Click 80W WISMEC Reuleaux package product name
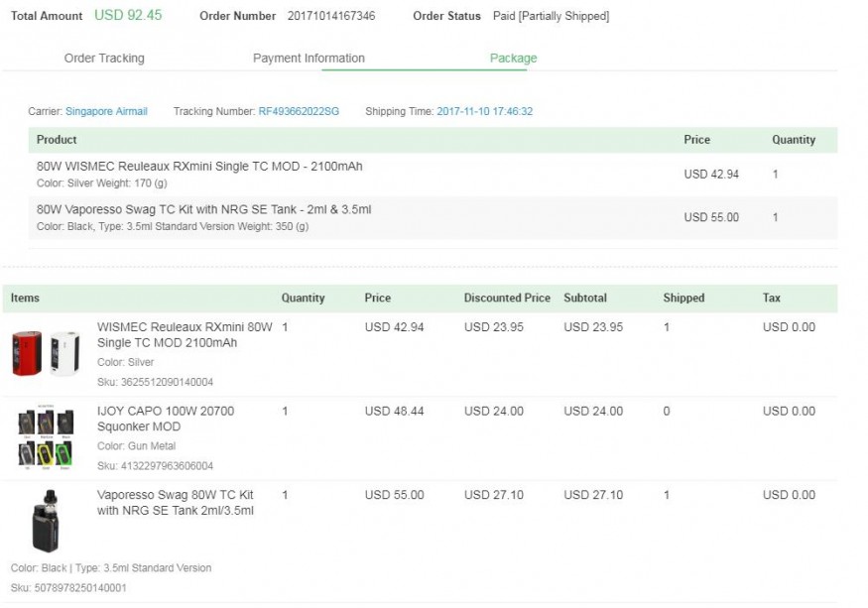The image size is (868, 608). [x=199, y=167]
